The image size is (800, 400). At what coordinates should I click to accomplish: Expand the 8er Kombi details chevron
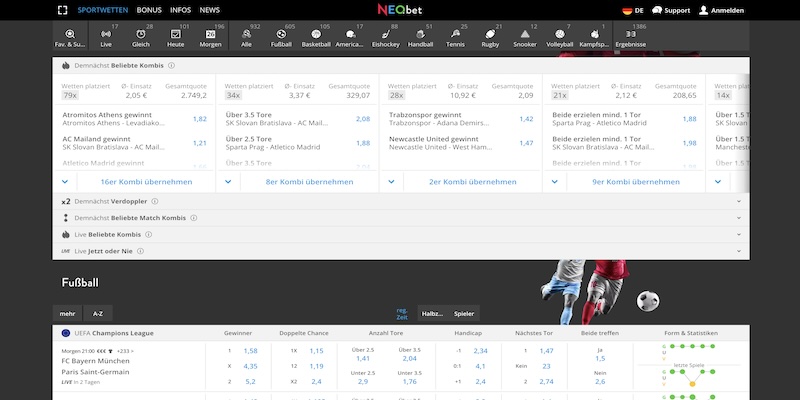pyautogui.click(x=228, y=182)
